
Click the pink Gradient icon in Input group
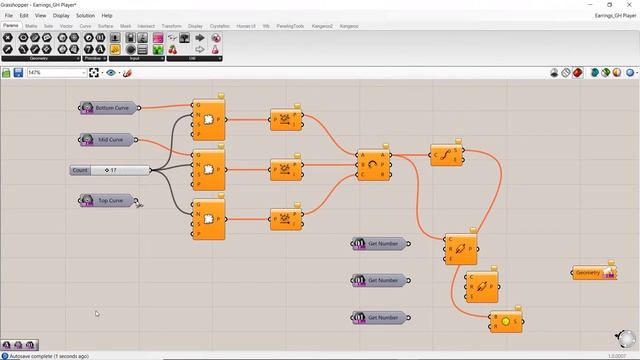click(x=158, y=38)
